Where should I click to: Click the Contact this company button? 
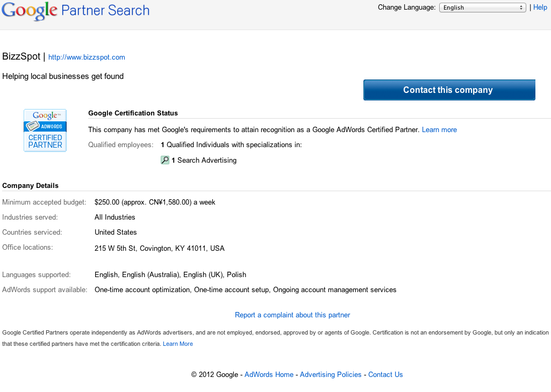pyautogui.click(x=449, y=90)
